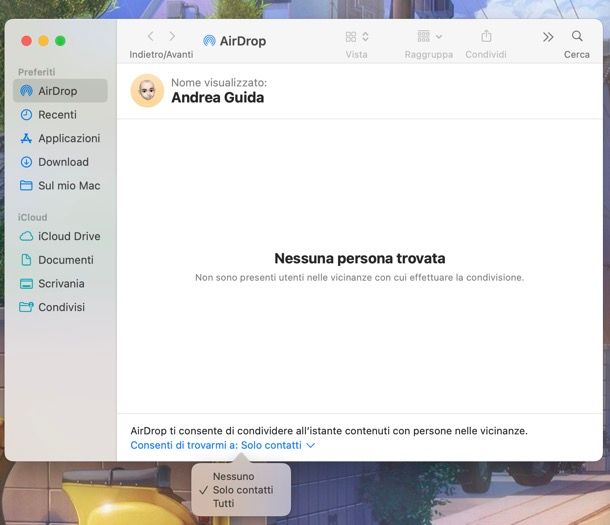Image resolution: width=610 pixels, height=525 pixels.
Task: Switch Vista grid view icon
Action: click(351, 37)
